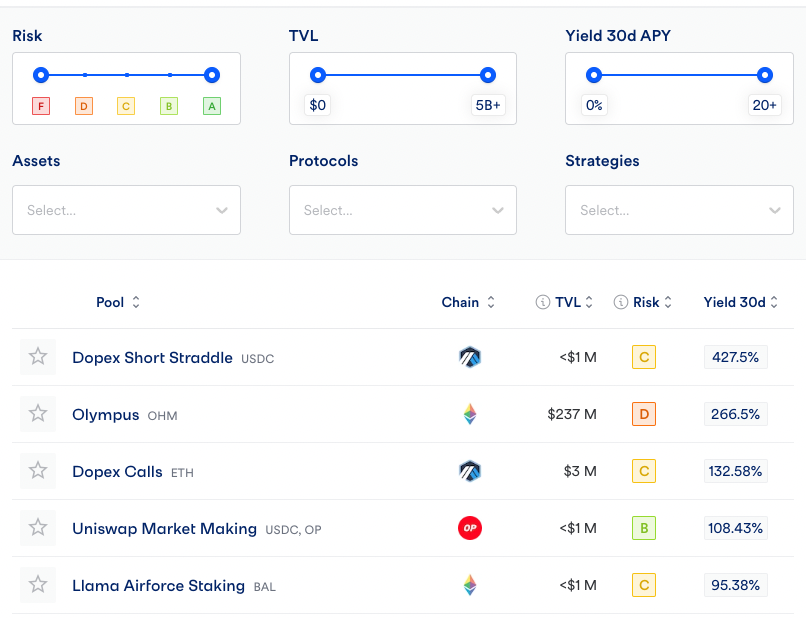The width and height of the screenshot is (806, 618).
Task: Sort table by Risk column
Action: click(x=668, y=302)
